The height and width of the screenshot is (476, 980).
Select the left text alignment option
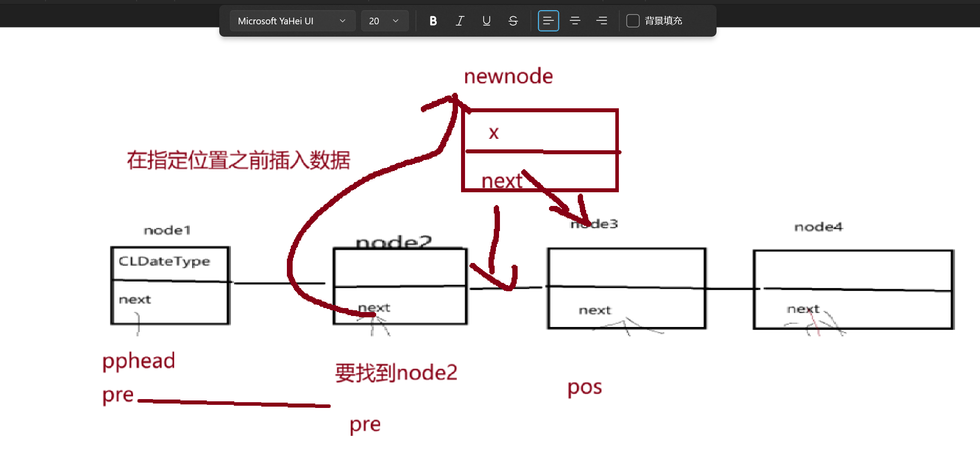pos(548,20)
